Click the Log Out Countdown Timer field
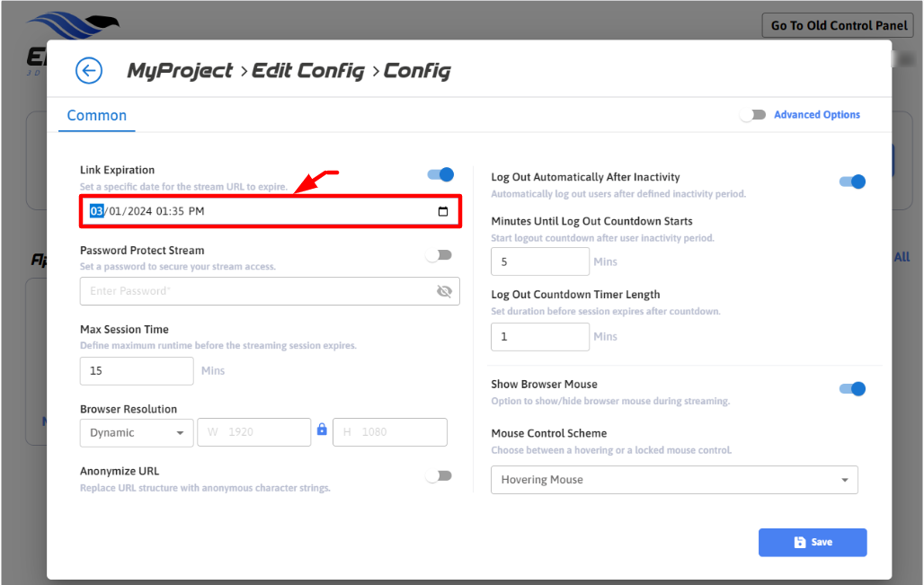 [x=539, y=336]
